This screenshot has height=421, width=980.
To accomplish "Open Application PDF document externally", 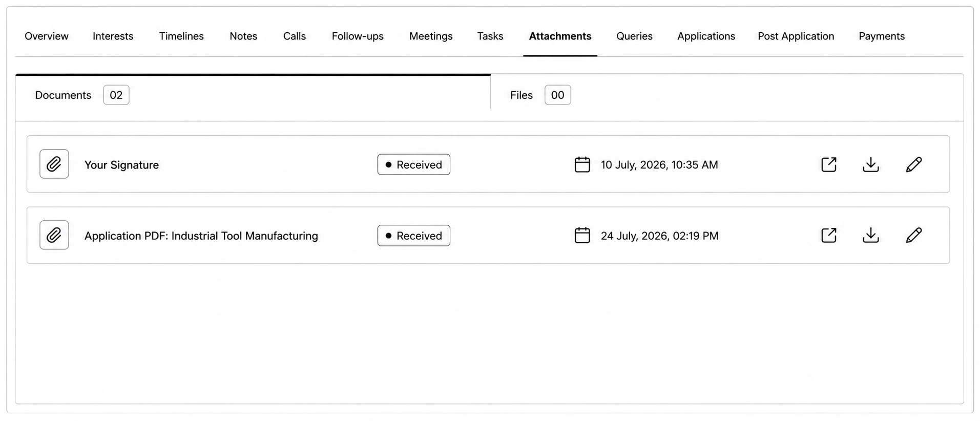I will [828, 235].
